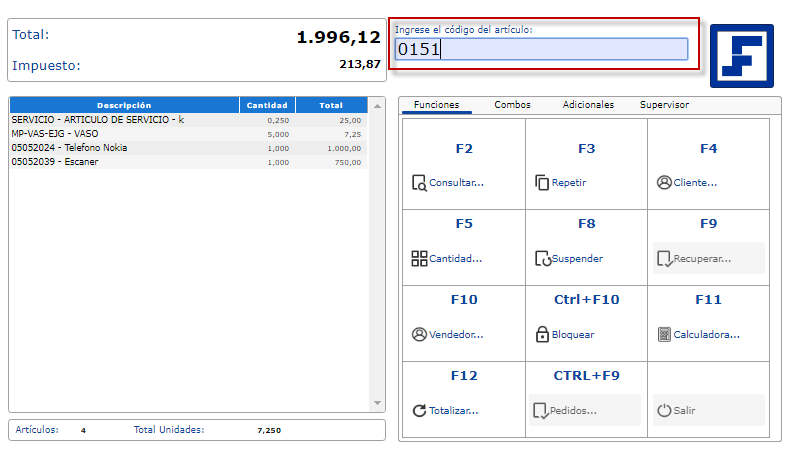The height and width of the screenshot is (473, 806).
Task: Click the item list scroll down arrow
Action: (x=377, y=403)
